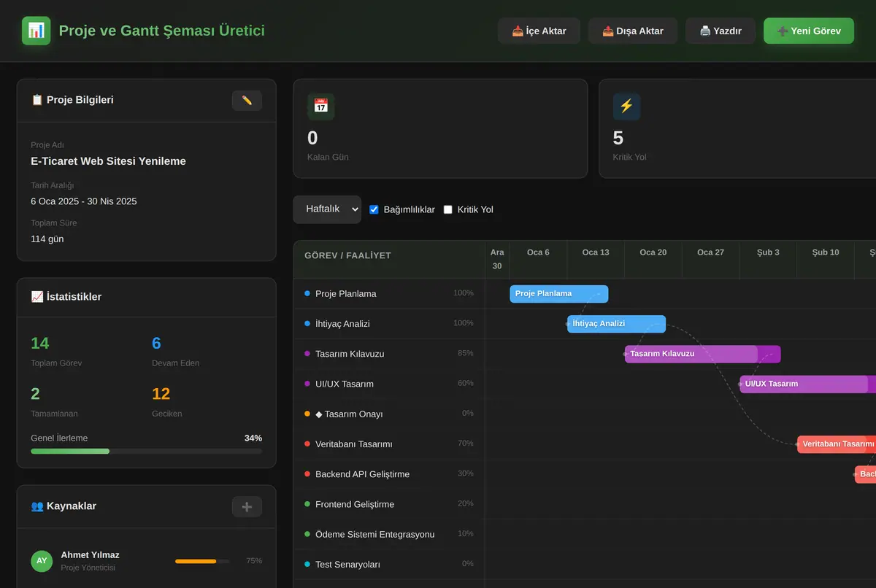Enable the Kritik Yol checkbox
Screen dimensions: 876x588
click(x=448, y=209)
